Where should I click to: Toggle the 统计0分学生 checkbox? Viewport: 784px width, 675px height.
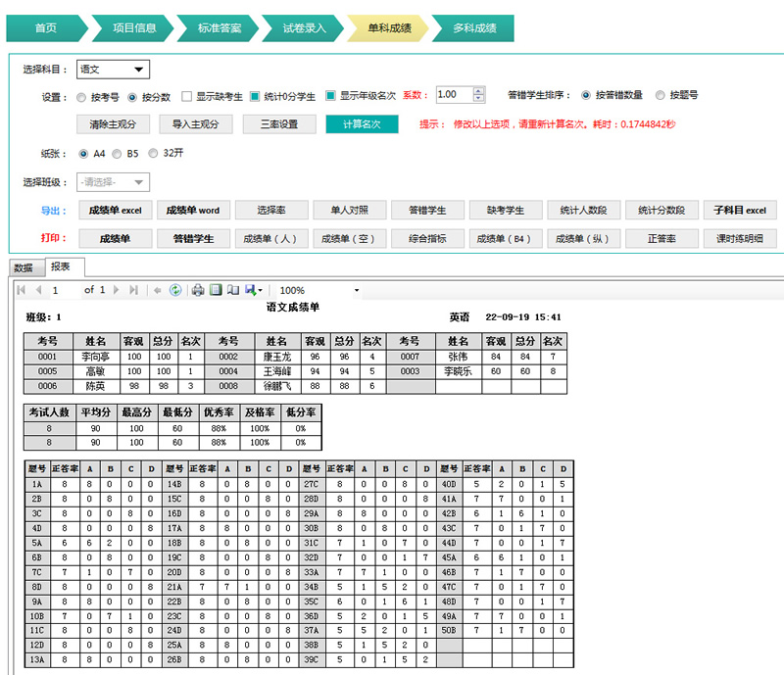pyautogui.click(x=255, y=97)
